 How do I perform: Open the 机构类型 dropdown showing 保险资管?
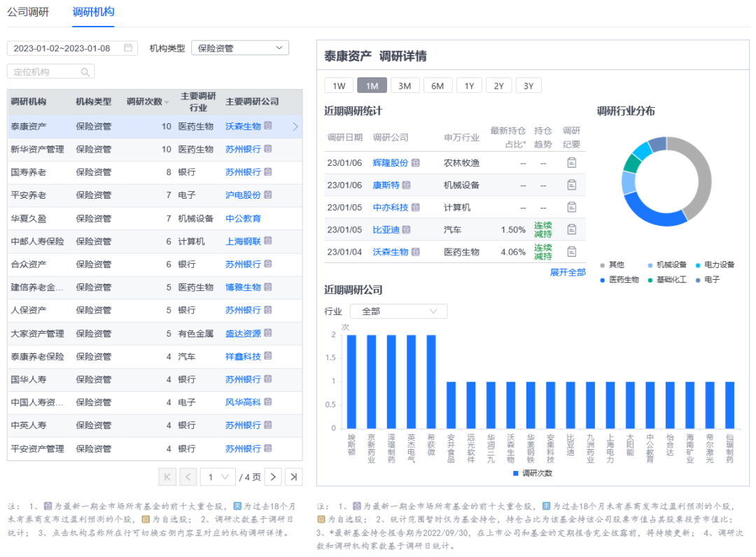240,48
